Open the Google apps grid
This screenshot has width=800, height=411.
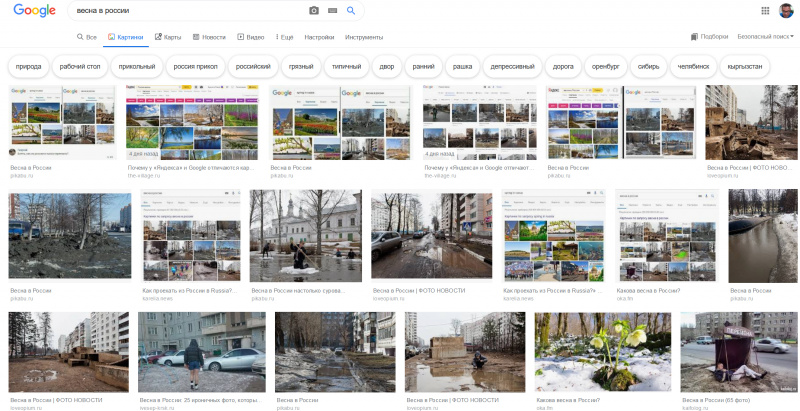[x=765, y=11]
